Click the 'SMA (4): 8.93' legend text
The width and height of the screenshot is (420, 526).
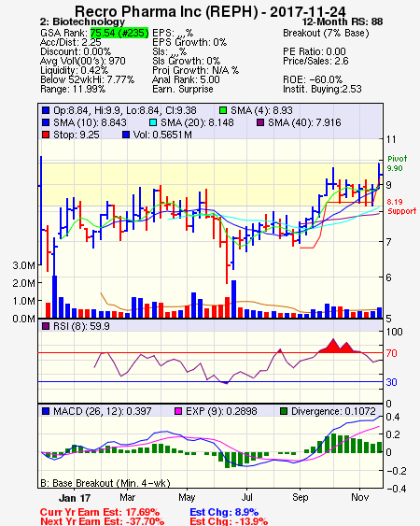261,110
